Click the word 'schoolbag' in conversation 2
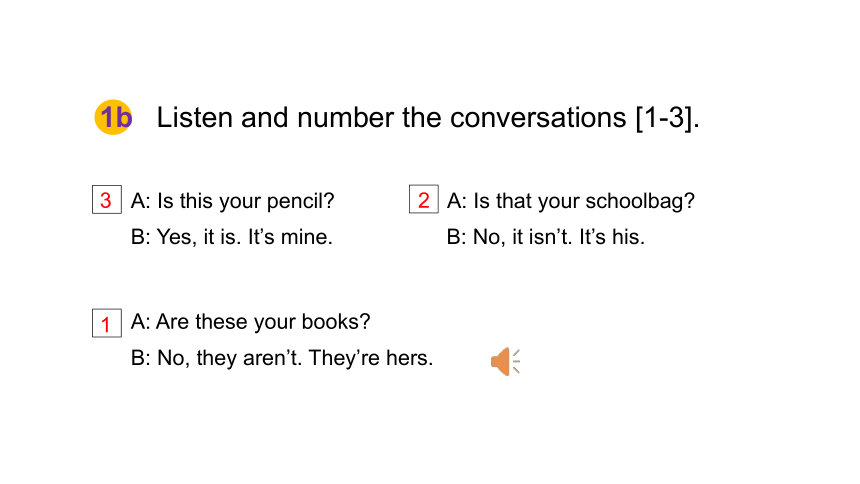The width and height of the screenshot is (860, 484). (634, 201)
